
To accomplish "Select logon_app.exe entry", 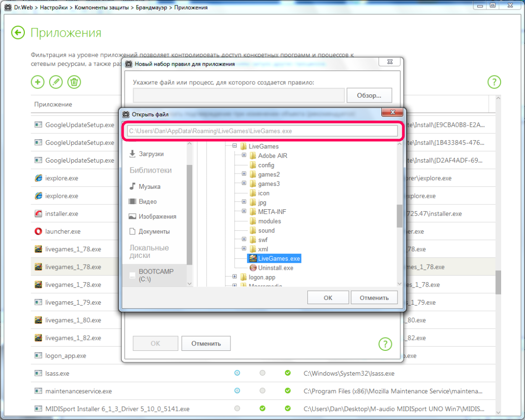I will tap(76, 356).
